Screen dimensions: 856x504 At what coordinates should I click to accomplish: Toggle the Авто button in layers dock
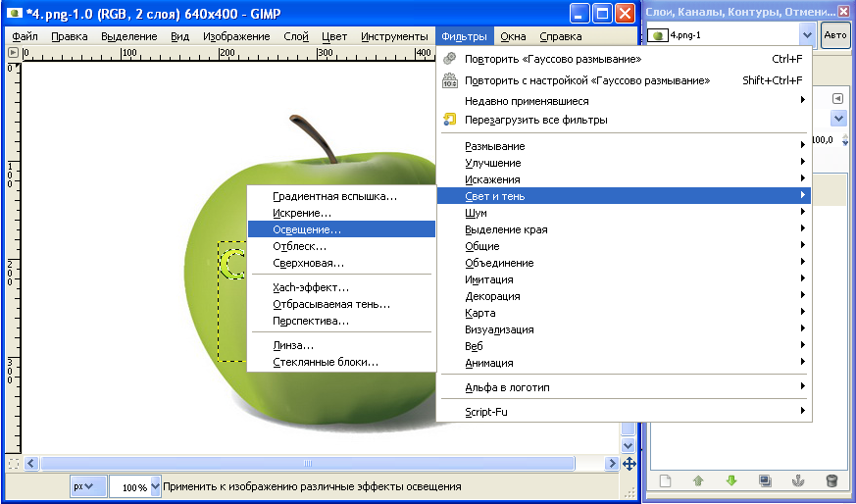834,34
